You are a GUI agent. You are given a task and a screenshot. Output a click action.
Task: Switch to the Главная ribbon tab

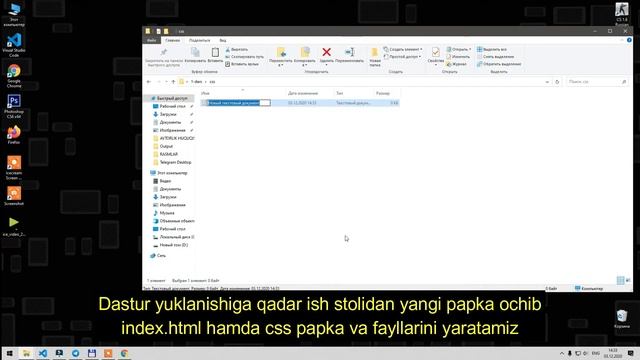tap(173, 40)
